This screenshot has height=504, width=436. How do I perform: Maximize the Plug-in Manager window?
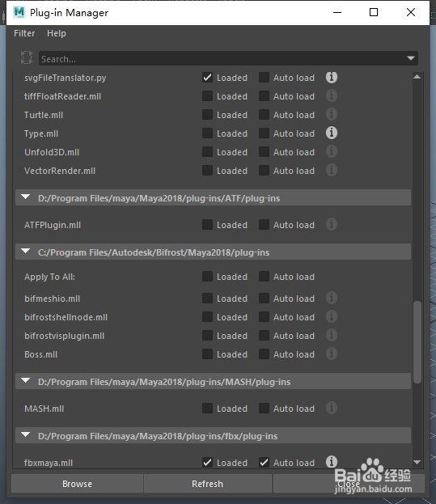tap(374, 12)
